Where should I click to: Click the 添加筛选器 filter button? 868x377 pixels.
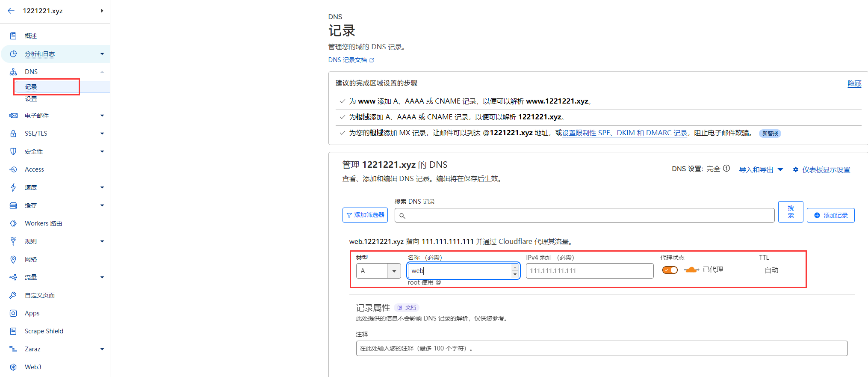pyautogui.click(x=365, y=215)
